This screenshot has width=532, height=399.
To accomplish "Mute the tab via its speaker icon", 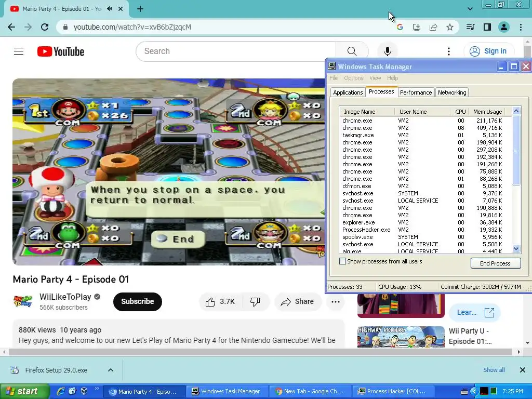I will 109,9.
